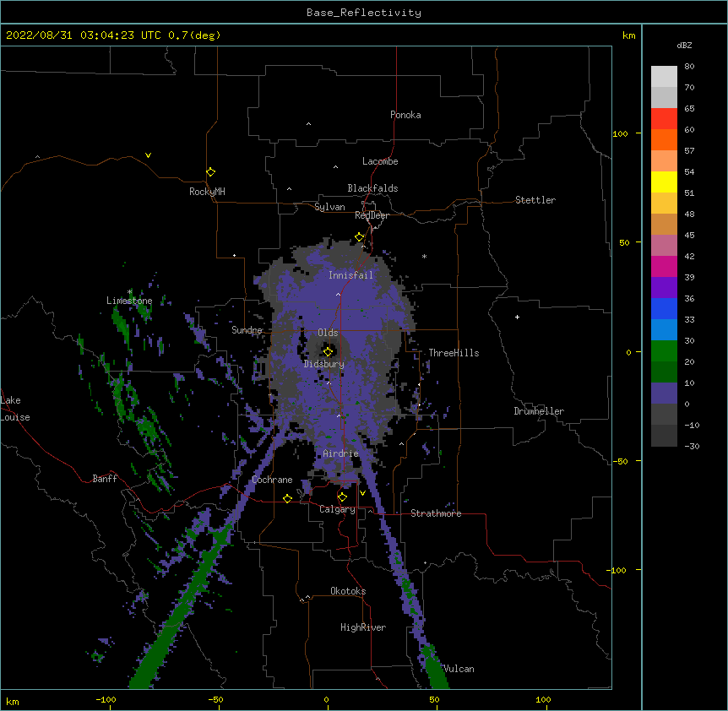
Task: Select the Sylvan town label
Action: pyautogui.click(x=329, y=207)
